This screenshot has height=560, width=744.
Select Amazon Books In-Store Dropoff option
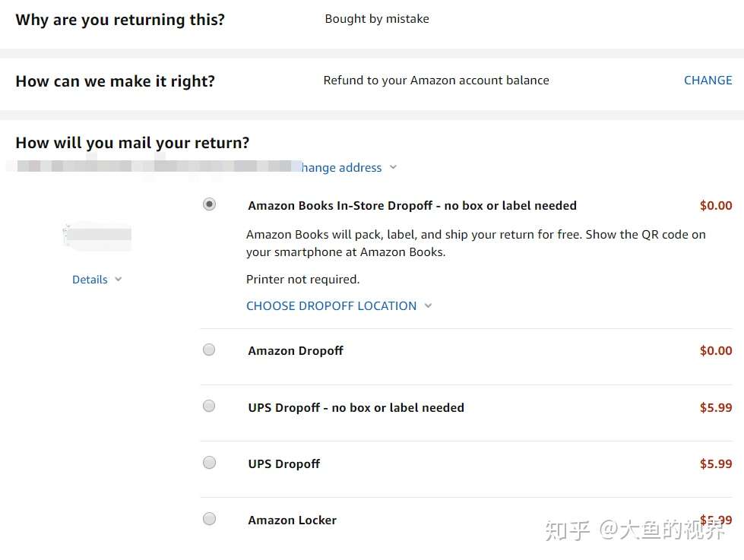(209, 204)
